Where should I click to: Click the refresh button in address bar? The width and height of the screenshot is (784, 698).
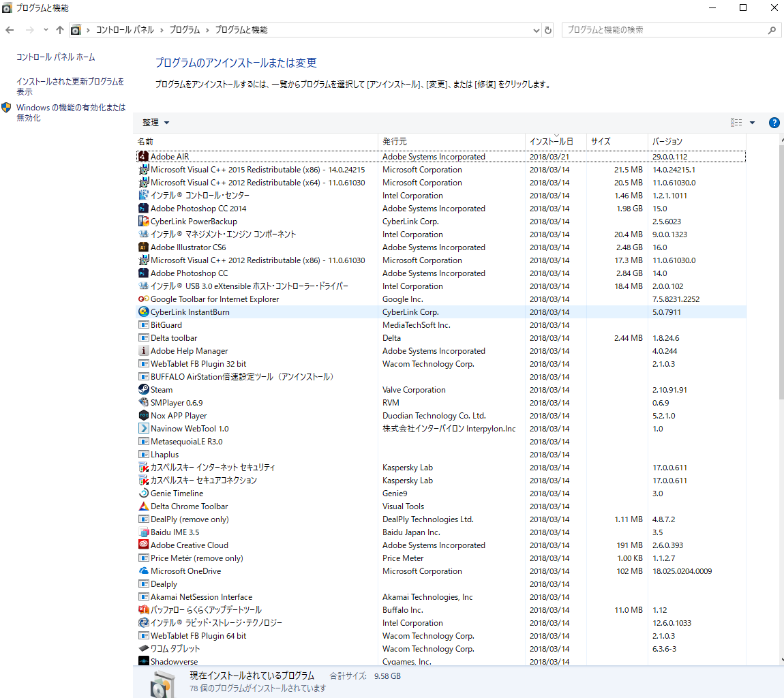coord(548,30)
